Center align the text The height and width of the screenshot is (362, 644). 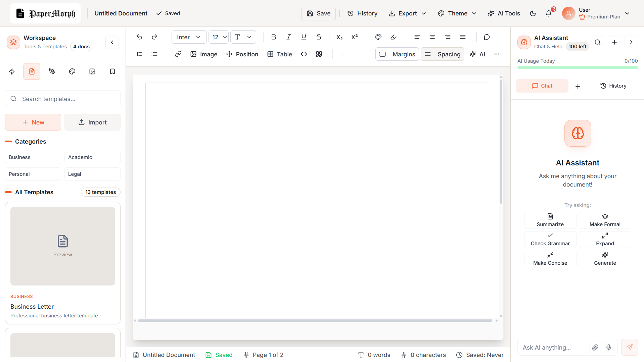tap(432, 37)
